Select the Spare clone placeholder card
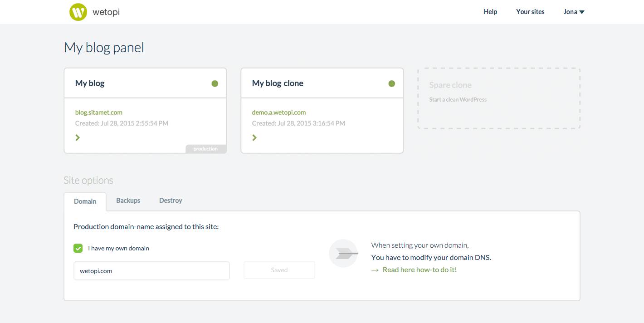The image size is (644, 323). click(499, 98)
